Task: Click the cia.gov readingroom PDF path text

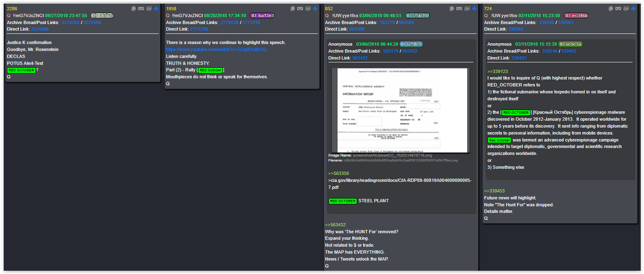Action: 400,184
